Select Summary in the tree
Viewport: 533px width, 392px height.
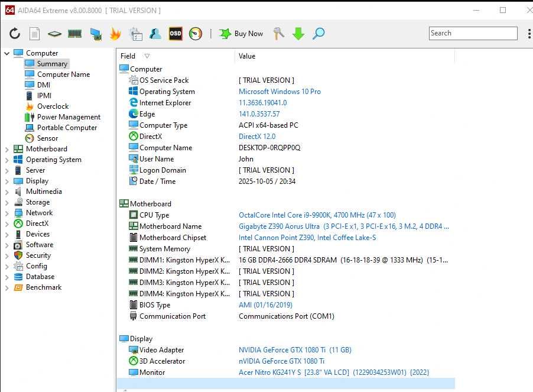point(46,64)
